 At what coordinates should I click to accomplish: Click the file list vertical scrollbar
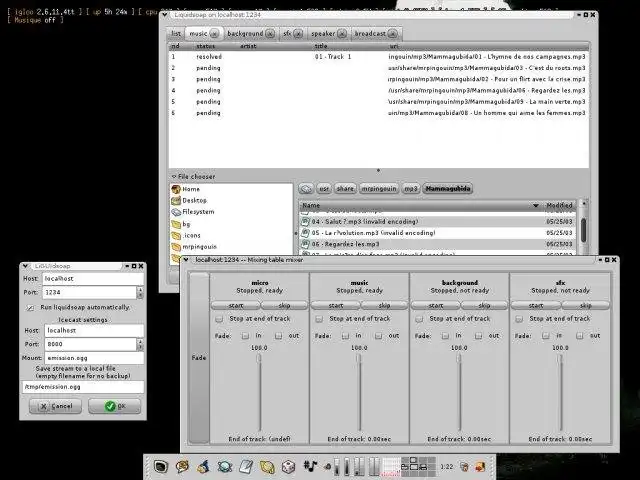(584, 229)
